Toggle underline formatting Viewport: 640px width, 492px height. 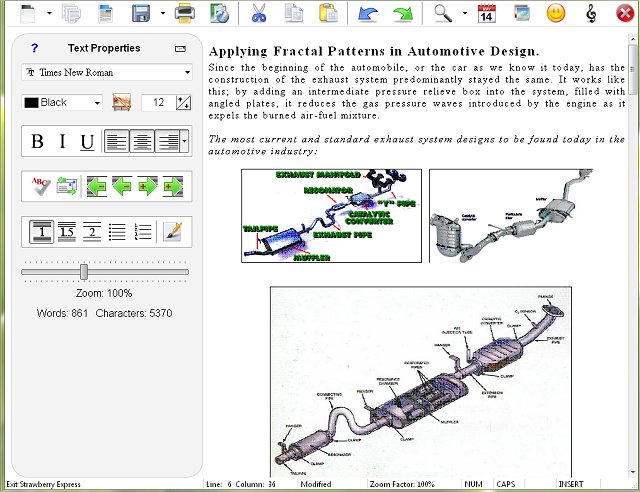tap(87, 141)
